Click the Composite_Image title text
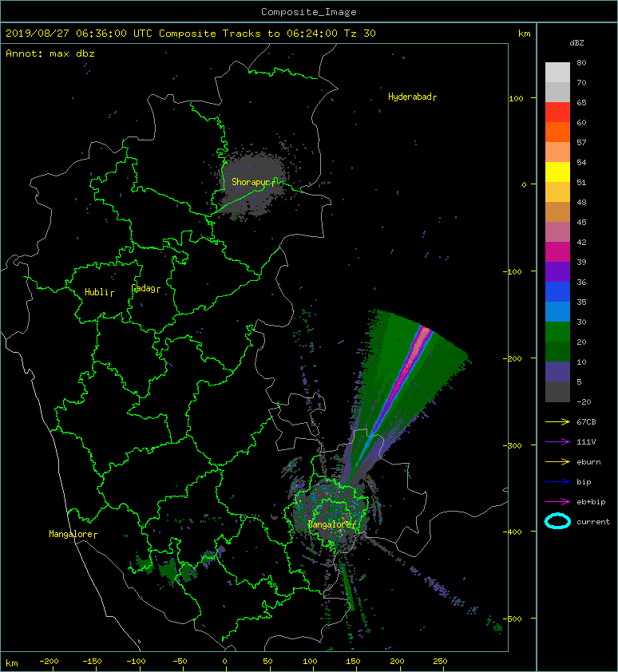 (x=309, y=12)
